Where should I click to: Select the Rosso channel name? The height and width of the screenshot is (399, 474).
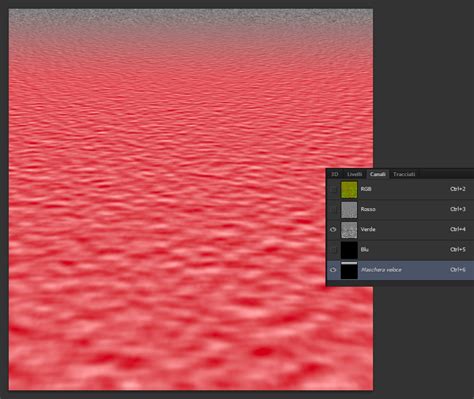pos(368,209)
